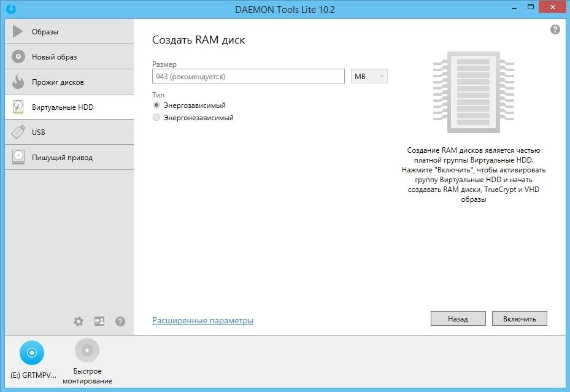570x392 pixels.
Task: Click the Быстрое монтирование label
Action: (87, 376)
